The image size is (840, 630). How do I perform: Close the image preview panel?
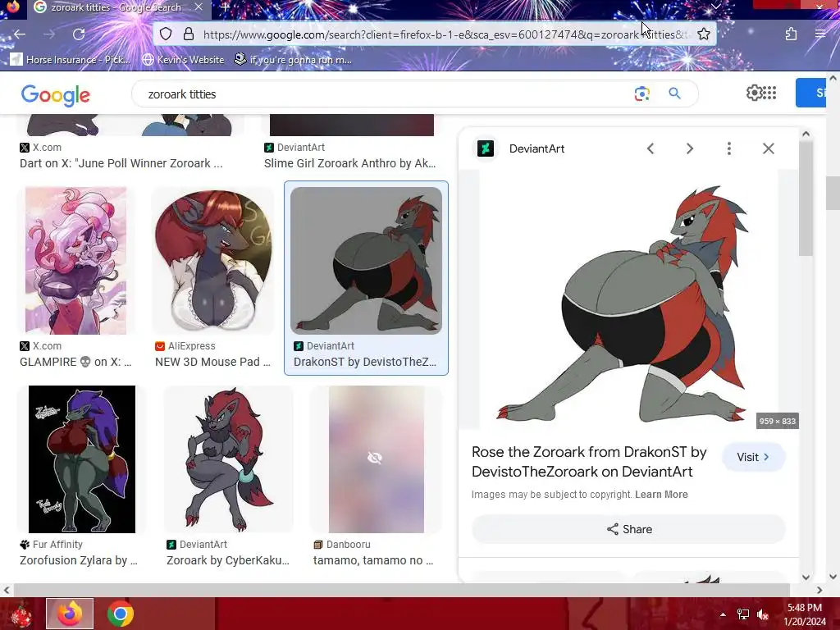[x=769, y=148]
